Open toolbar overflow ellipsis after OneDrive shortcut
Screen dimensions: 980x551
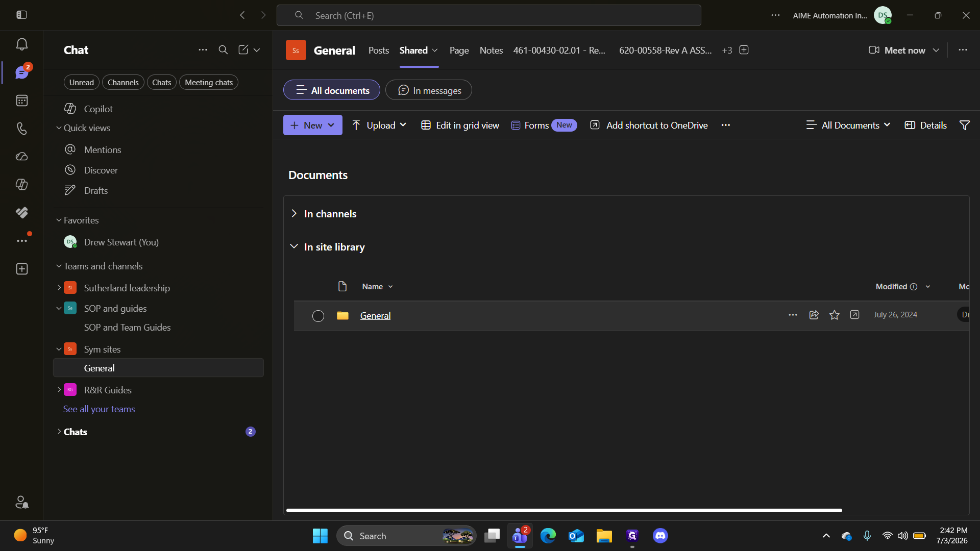pos(725,125)
